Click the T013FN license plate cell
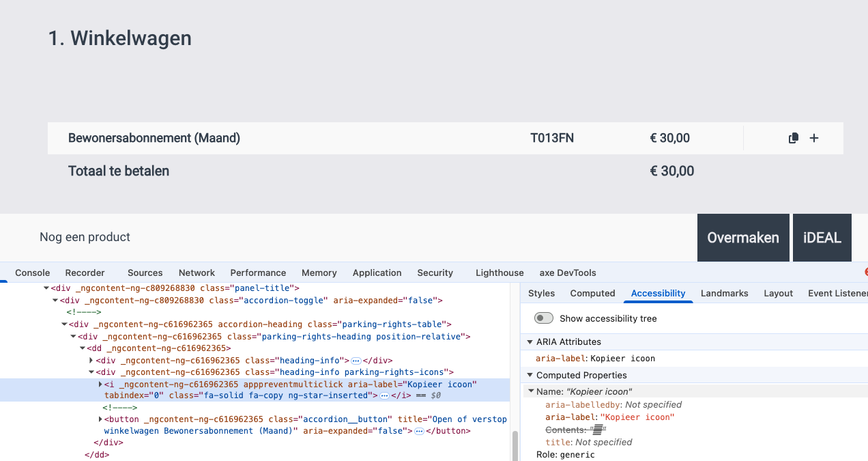Viewport: 868px width, 461px height. [x=552, y=138]
